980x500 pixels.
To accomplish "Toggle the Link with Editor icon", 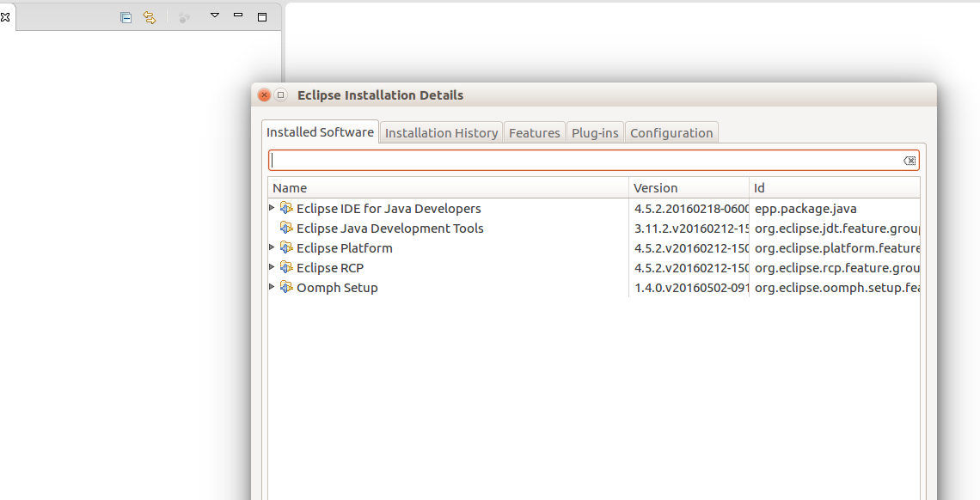I will point(150,17).
